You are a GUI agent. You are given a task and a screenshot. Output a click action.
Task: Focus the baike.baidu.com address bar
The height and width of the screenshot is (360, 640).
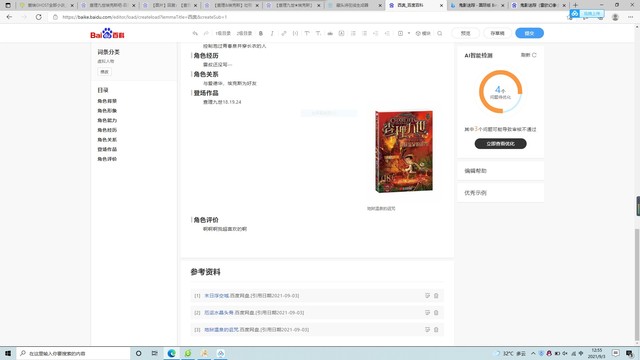[x=306, y=17]
